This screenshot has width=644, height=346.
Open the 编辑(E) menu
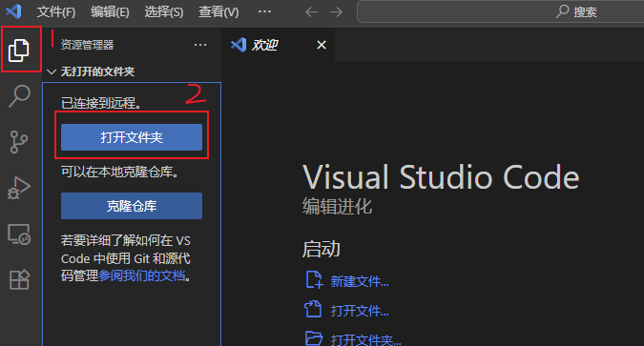click(x=110, y=11)
